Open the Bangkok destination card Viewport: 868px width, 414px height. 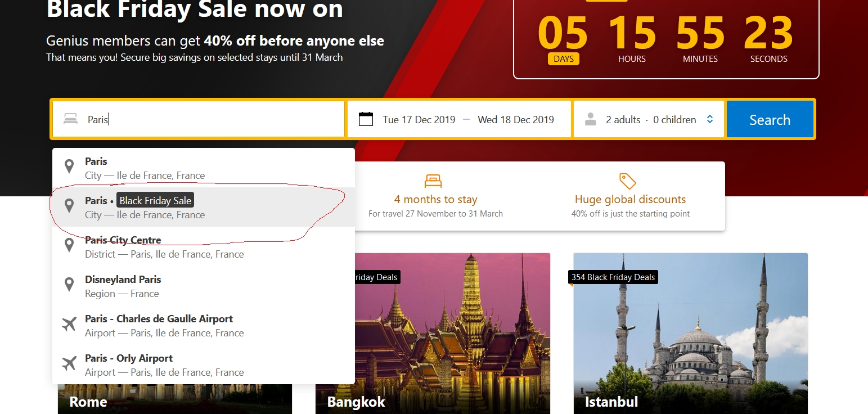[433, 334]
